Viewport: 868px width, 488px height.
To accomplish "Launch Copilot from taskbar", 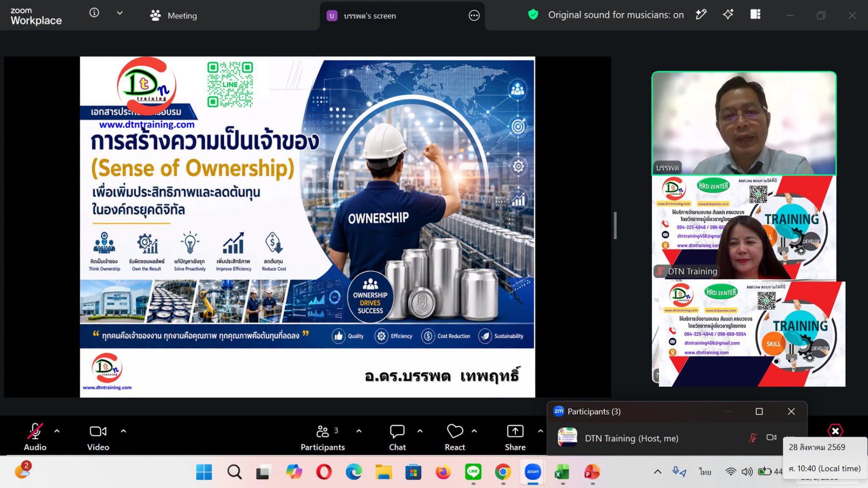I will pos(294,472).
